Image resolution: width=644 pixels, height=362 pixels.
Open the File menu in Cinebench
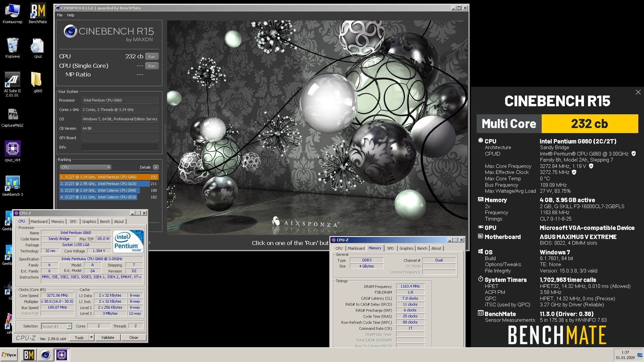[x=60, y=15]
